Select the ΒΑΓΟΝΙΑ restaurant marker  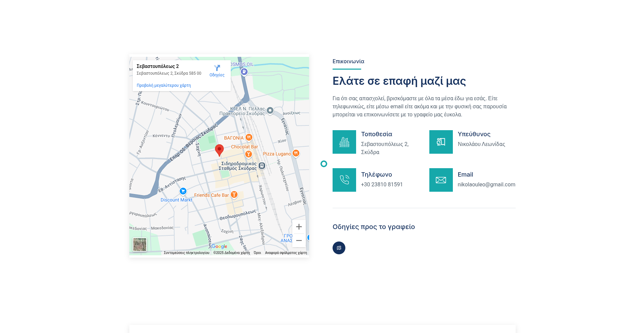[x=249, y=137]
